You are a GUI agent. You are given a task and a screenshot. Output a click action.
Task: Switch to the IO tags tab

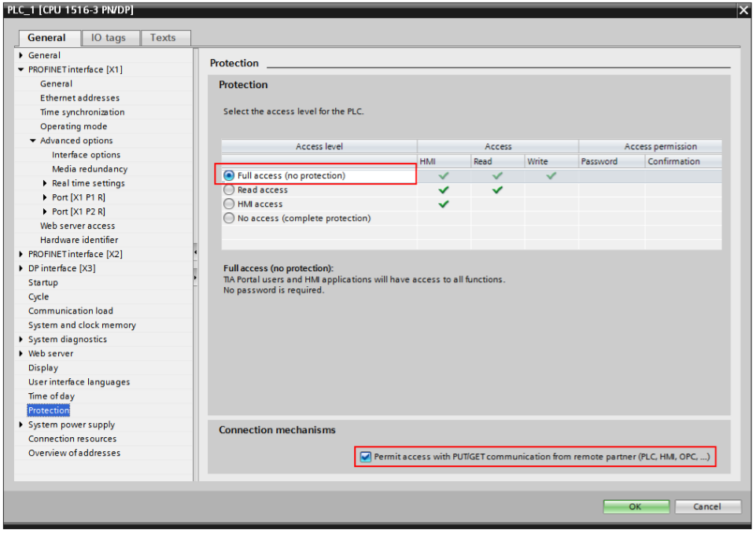pos(110,38)
